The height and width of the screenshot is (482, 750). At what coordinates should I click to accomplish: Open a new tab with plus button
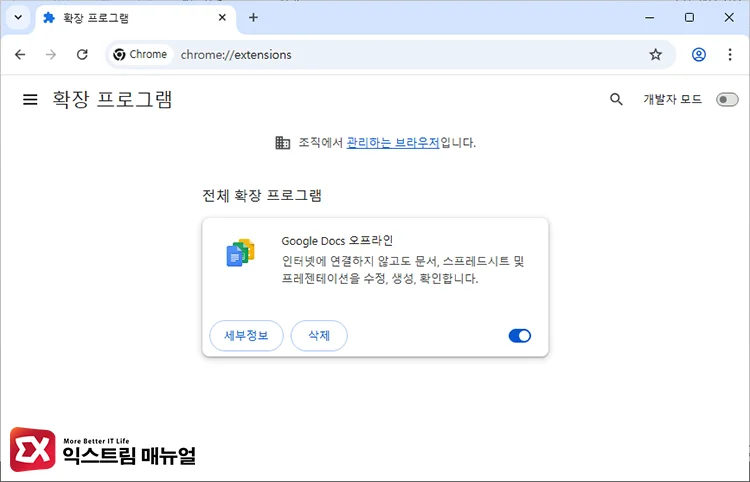[253, 18]
